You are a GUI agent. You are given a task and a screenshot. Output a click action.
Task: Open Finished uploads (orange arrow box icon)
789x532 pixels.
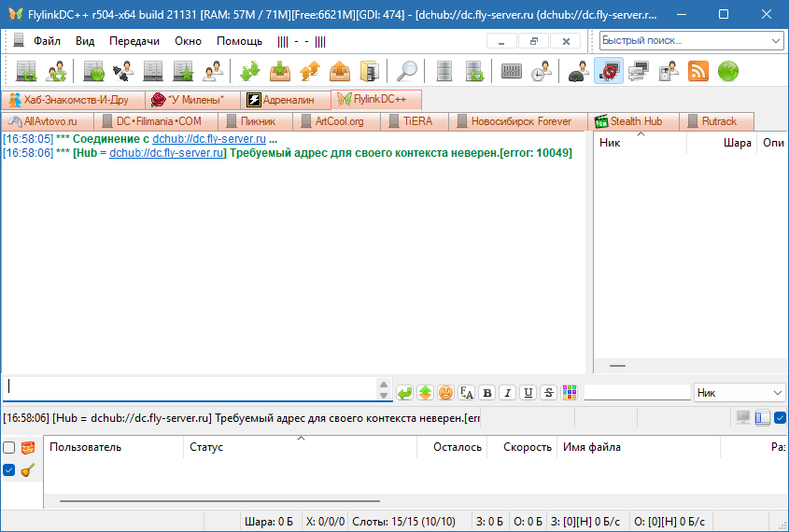pyautogui.click(x=340, y=71)
